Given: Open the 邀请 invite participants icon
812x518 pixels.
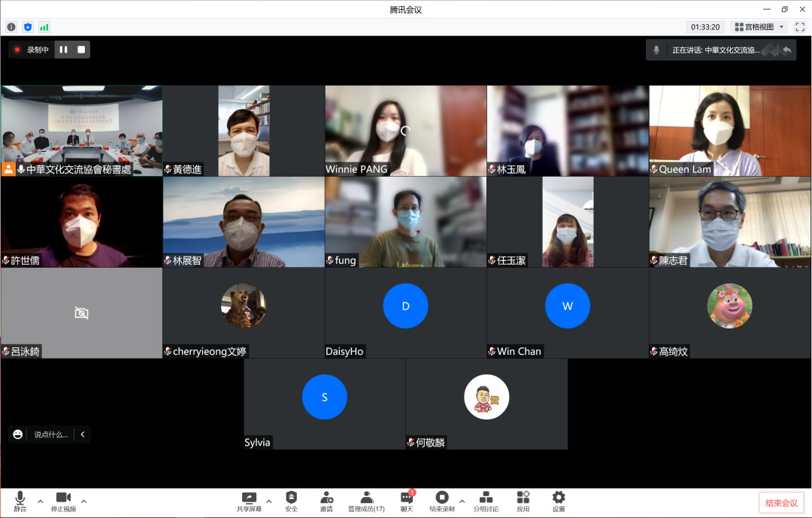Looking at the screenshot, I should pyautogui.click(x=326, y=501).
